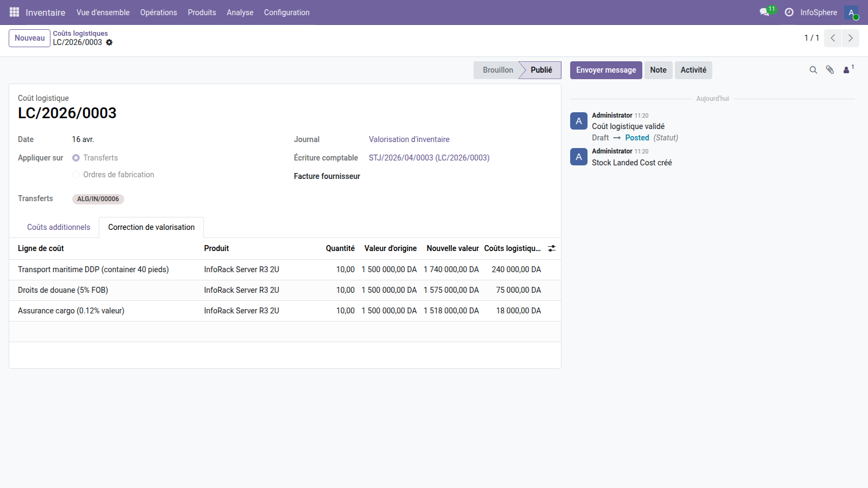Open the gear actions menu next to LC/2026/0003

tap(109, 42)
